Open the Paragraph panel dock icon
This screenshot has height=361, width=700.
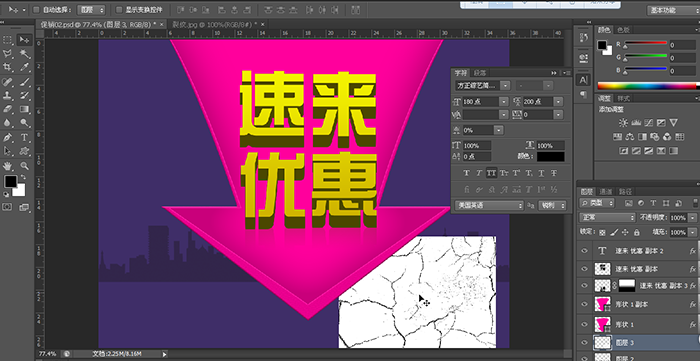click(x=583, y=94)
